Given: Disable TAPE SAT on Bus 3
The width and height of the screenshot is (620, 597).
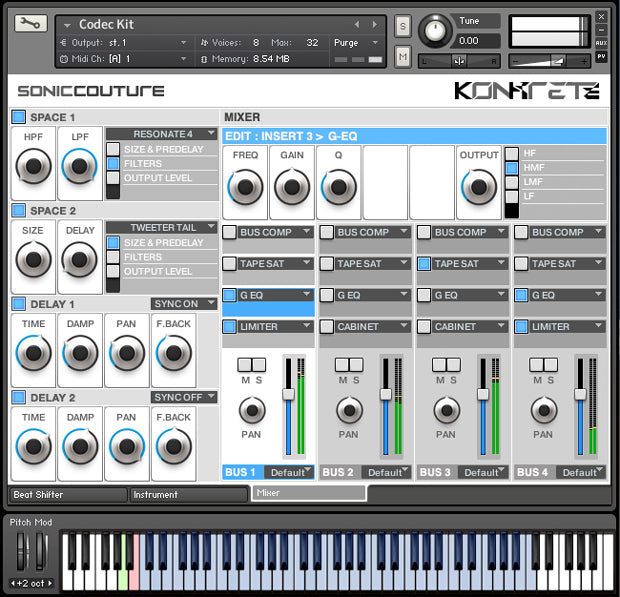Looking at the screenshot, I should pos(424,264).
